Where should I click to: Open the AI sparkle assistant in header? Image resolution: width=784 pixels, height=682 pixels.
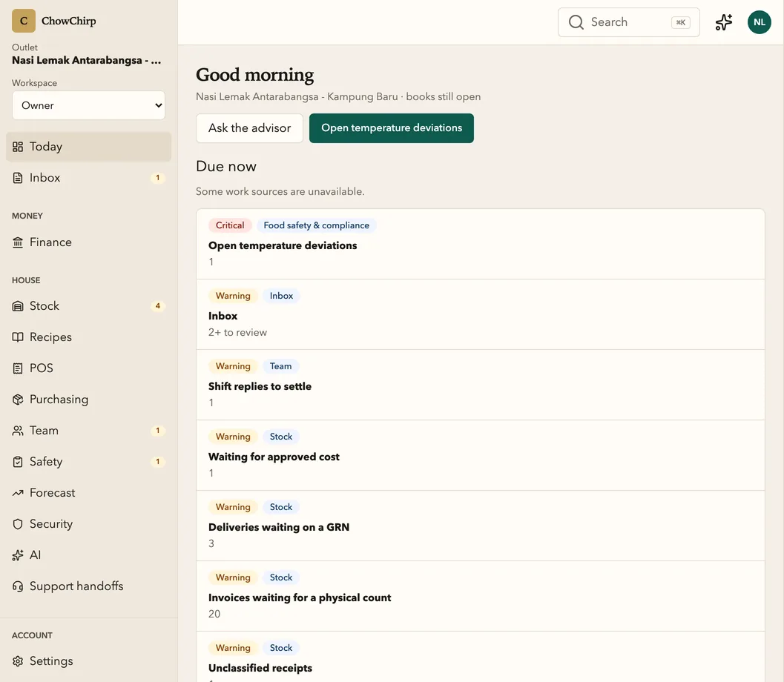(x=723, y=22)
